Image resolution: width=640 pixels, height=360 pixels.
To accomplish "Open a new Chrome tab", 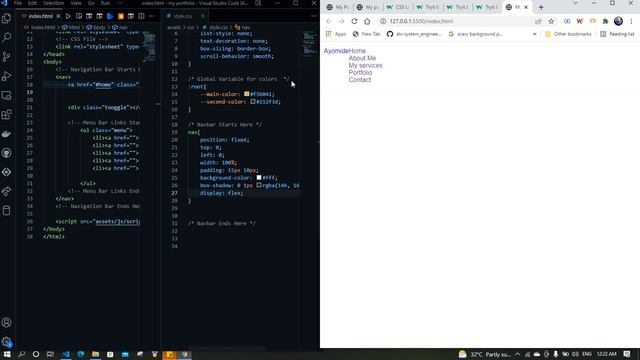I will pos(541,7).
